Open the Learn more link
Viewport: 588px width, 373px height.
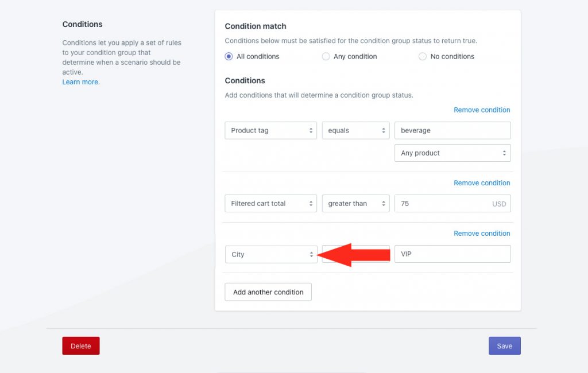[81, 82]
